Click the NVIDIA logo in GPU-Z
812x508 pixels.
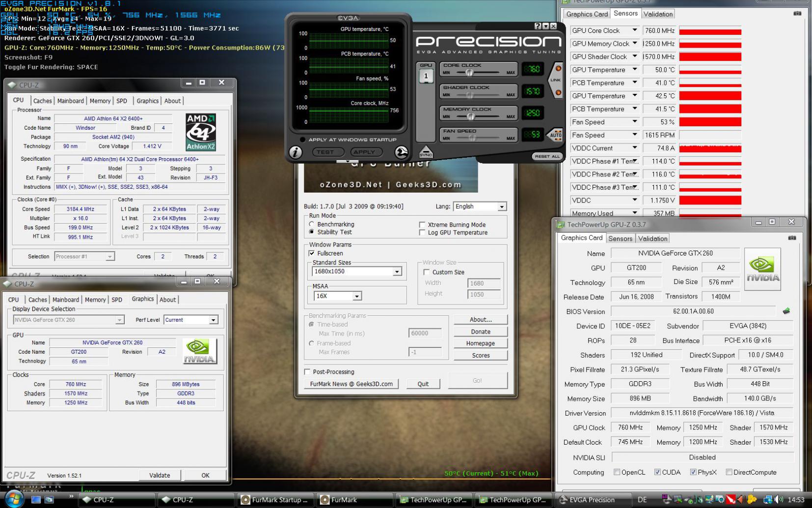762,269
